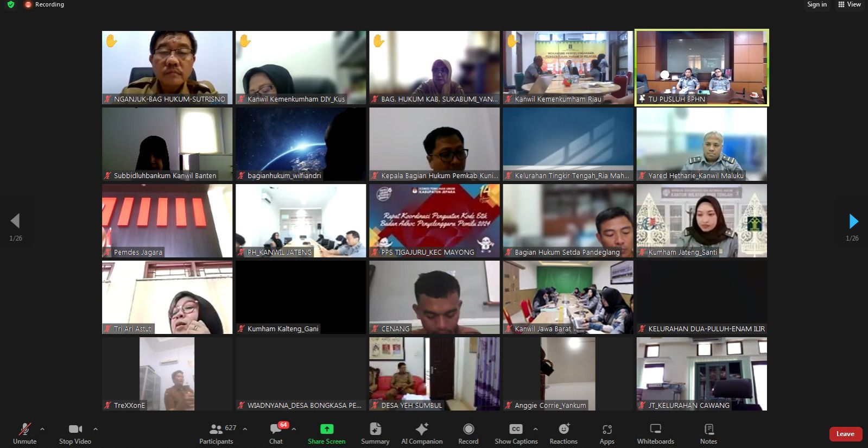The height and width of the screenshot is (448, 868).
Task: Open the Participants panel
Action: [216, 434]
